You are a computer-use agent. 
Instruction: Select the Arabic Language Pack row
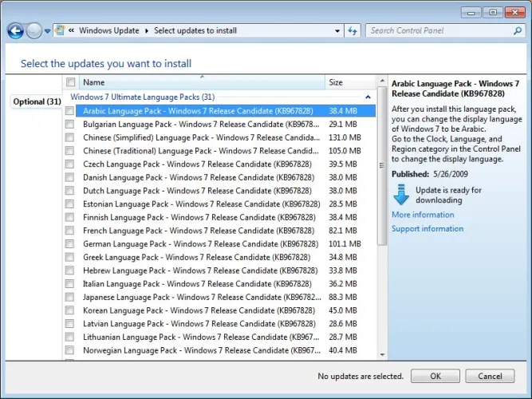[x=226, y=111]
